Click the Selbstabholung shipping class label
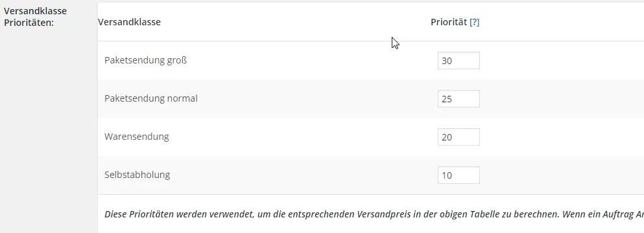 pyautogui.click(x=137, y=175)
